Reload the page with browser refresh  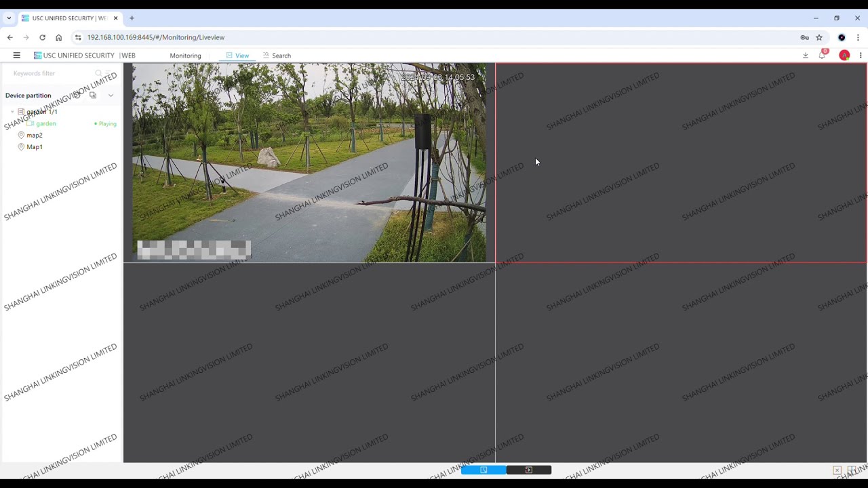[x=42, y=37]
